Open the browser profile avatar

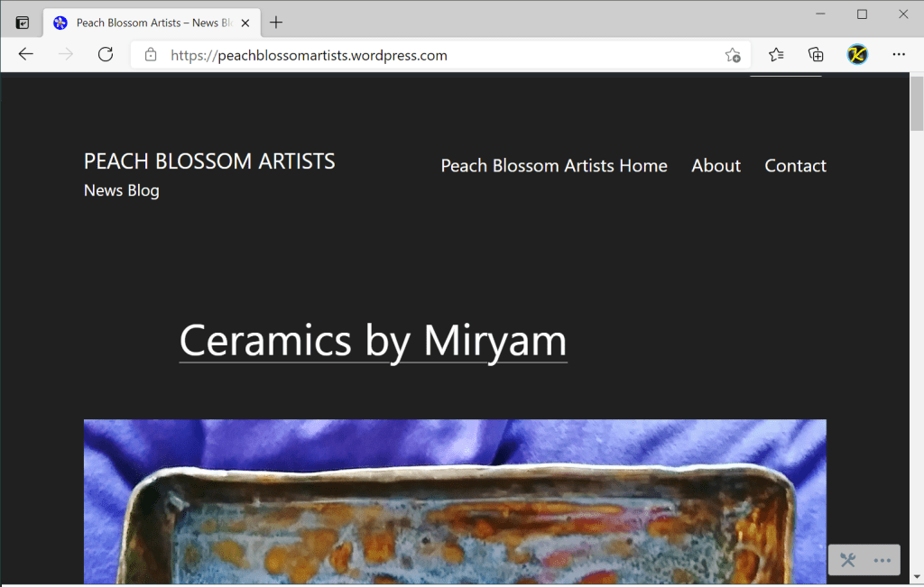[x=857, y=55]
